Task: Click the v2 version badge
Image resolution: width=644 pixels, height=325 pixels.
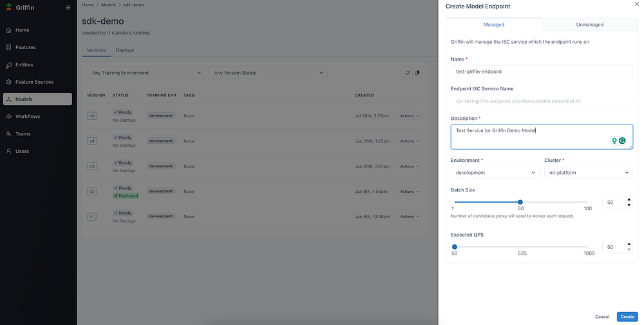Action: tap(91, 192)
